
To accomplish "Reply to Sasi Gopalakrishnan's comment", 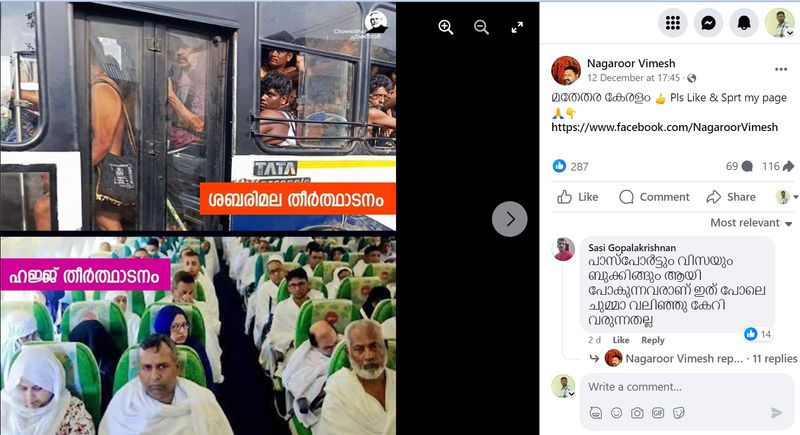I will [653, 340].
